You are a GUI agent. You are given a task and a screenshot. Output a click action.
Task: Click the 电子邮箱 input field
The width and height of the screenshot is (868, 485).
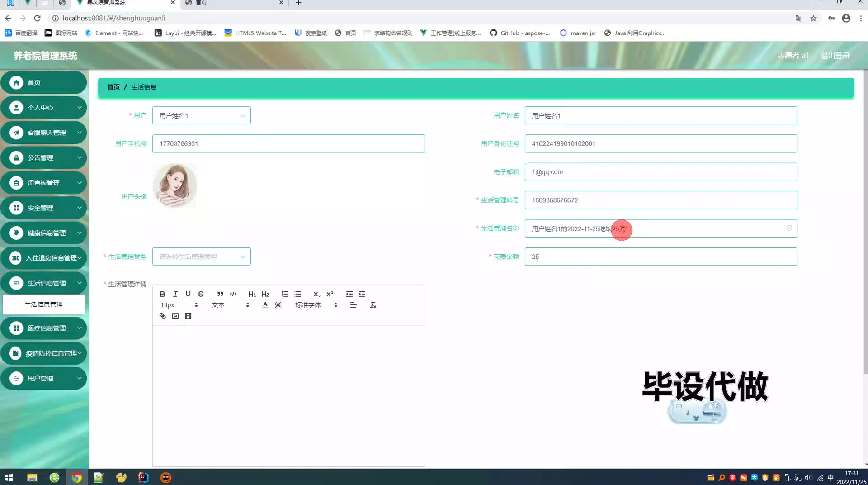(661, 172)
